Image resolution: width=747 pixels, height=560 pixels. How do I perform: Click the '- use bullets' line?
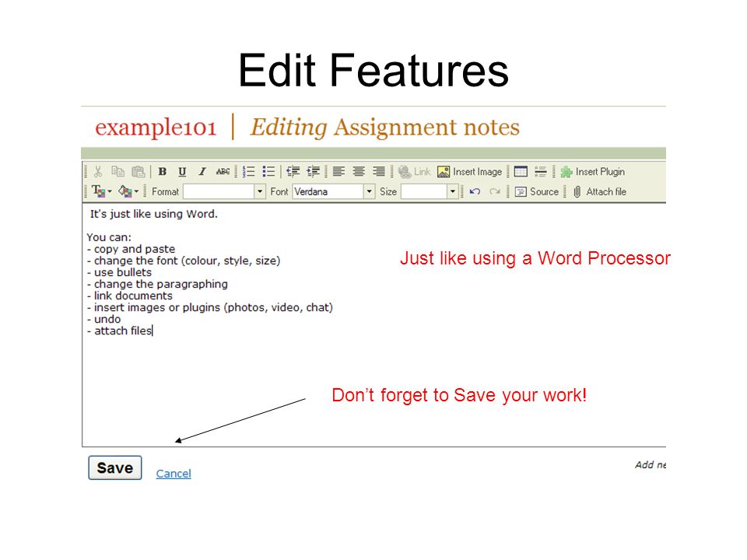[119, 272]
